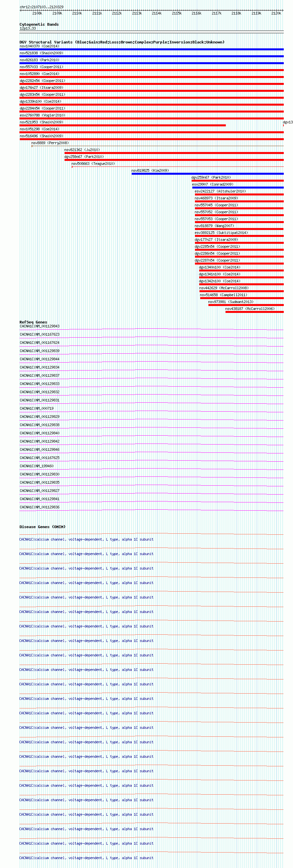
Task: Click gain variant nsv819825 (Kim2009)
Action: (x=150, y=170)
